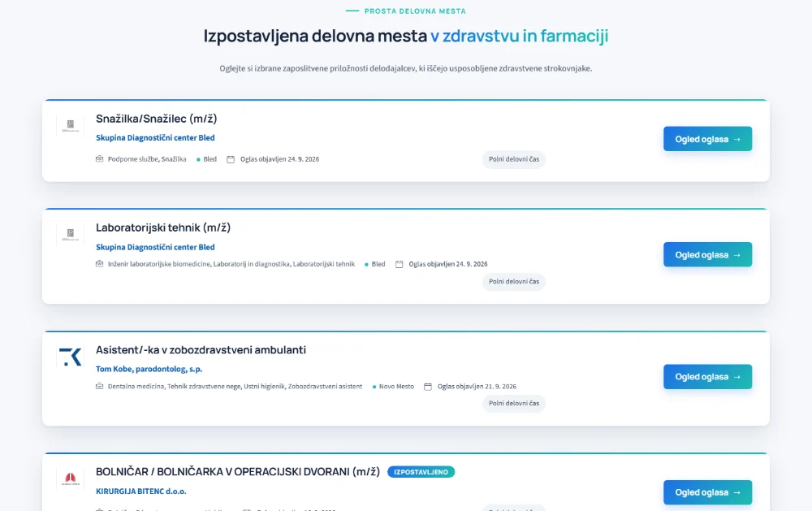Visit Skupina Diagnostični center Bled link in Snažilka card
Image resolution: width=812 pixels, height=511 pixels.
pyautogui.click(x=155, y=138)
